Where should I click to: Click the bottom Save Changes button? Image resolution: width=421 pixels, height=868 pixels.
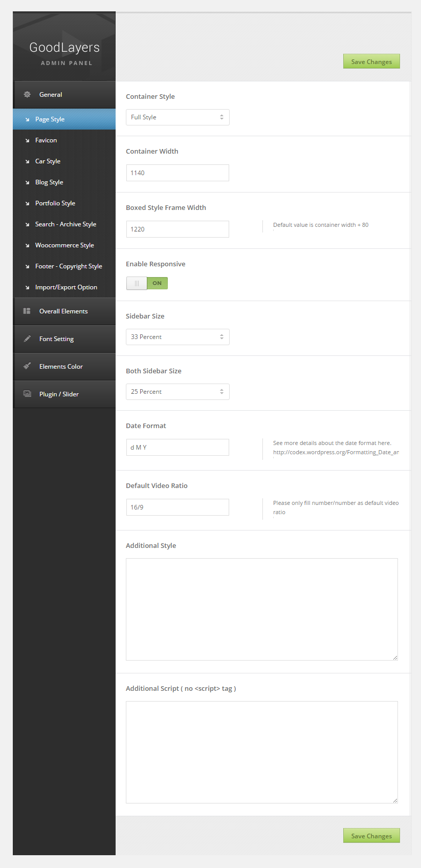(x=371, y=836)
